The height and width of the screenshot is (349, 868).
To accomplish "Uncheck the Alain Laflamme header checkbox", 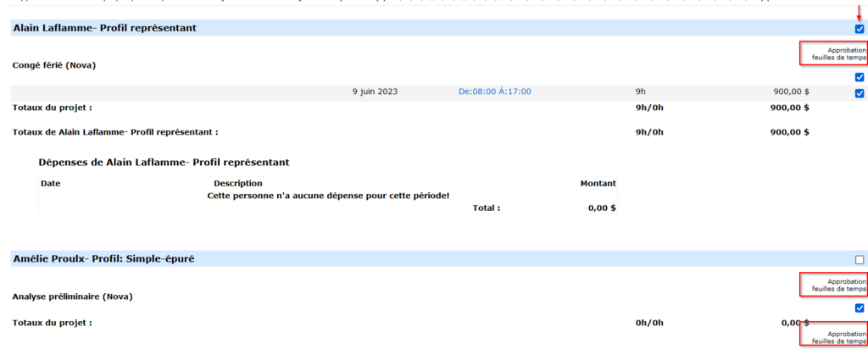I will tap(860, 29).
